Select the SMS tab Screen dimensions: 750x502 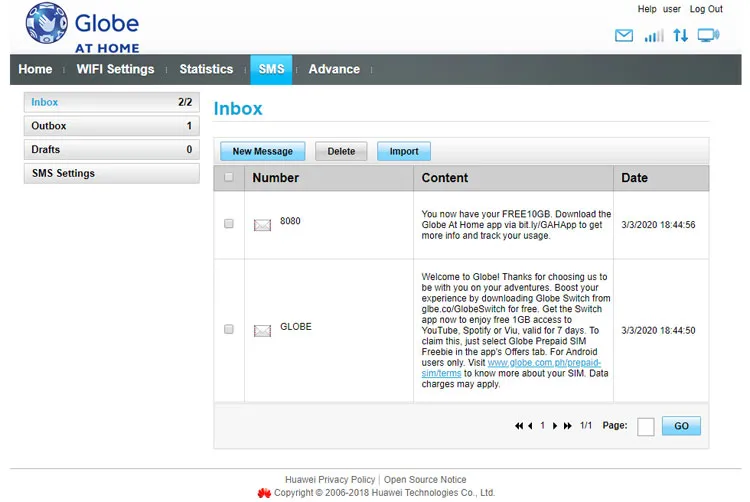(271, 69)
